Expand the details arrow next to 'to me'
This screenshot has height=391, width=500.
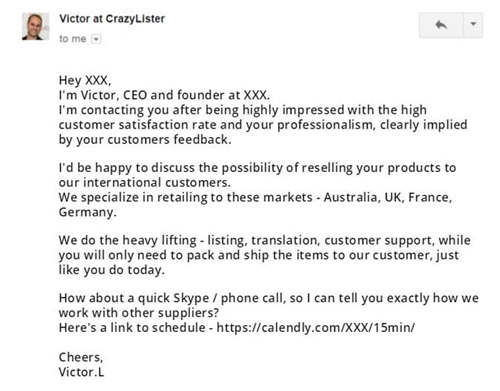[x=96, y=39]
